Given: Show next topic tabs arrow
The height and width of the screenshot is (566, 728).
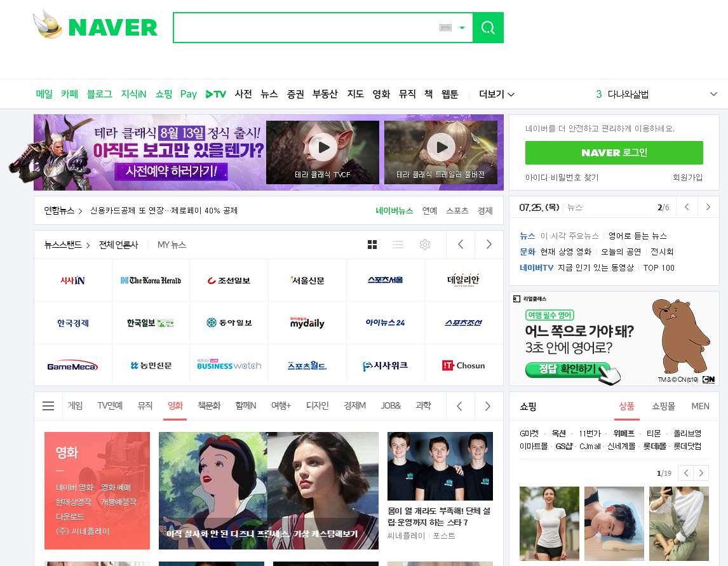Looking at the screenshot, I should point(488,407).
